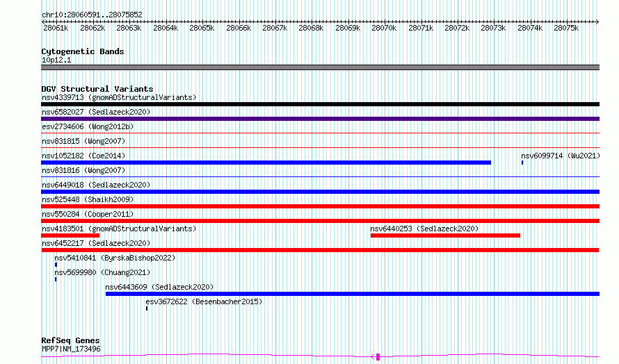Select the red nsv525448 variant bar
This screenshot has width=619, height=364.
[x=320, y=206]
